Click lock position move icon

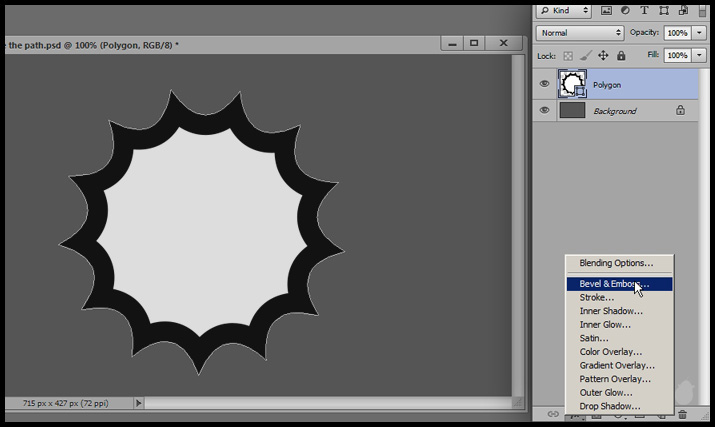[603, 56]
